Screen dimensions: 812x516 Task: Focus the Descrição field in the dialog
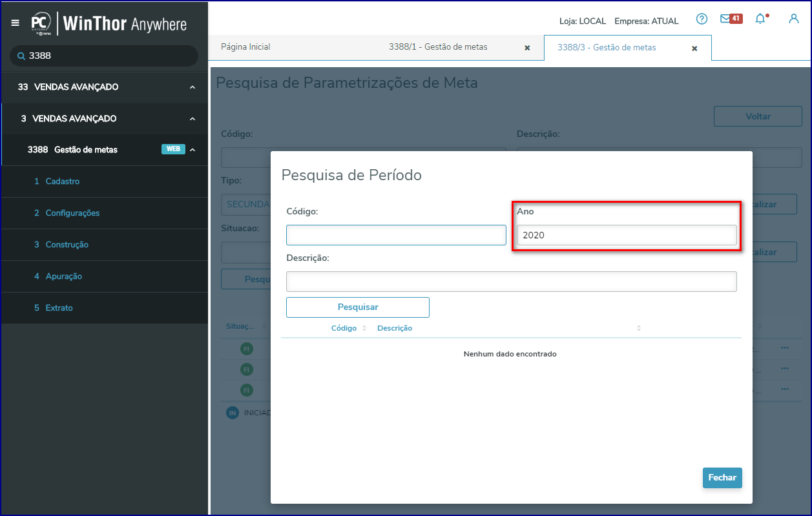(512, 282)
